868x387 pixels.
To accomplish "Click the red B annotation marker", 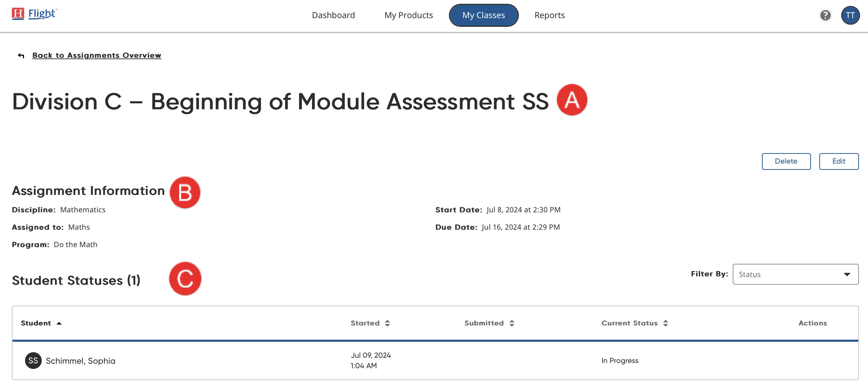I will (x=185, y=192).
